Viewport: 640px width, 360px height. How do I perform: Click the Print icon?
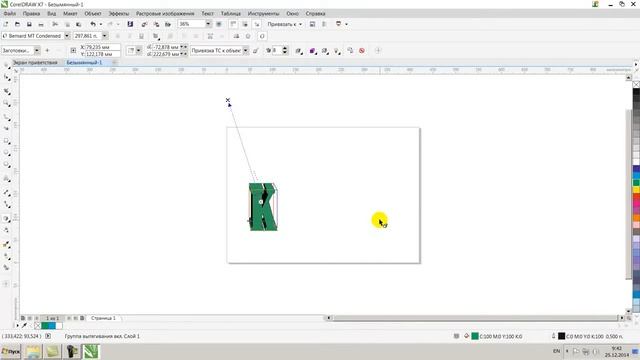click(x=41, y=24)
